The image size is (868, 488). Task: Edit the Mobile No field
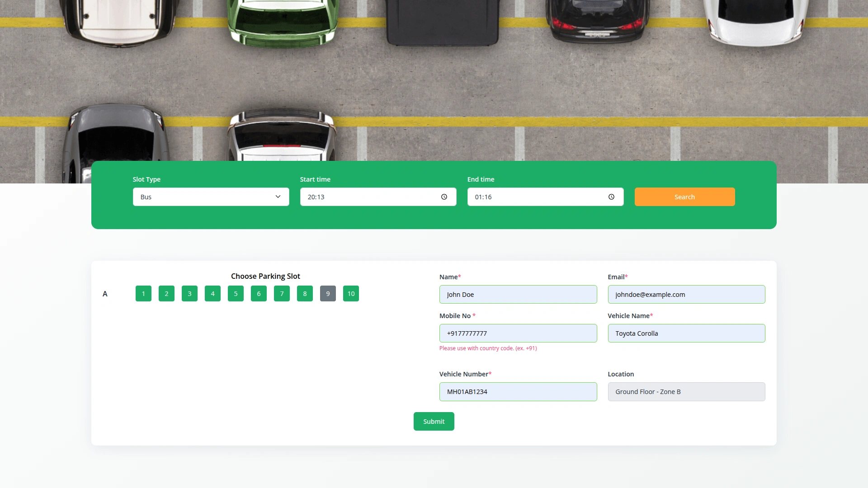coord(518,333)
